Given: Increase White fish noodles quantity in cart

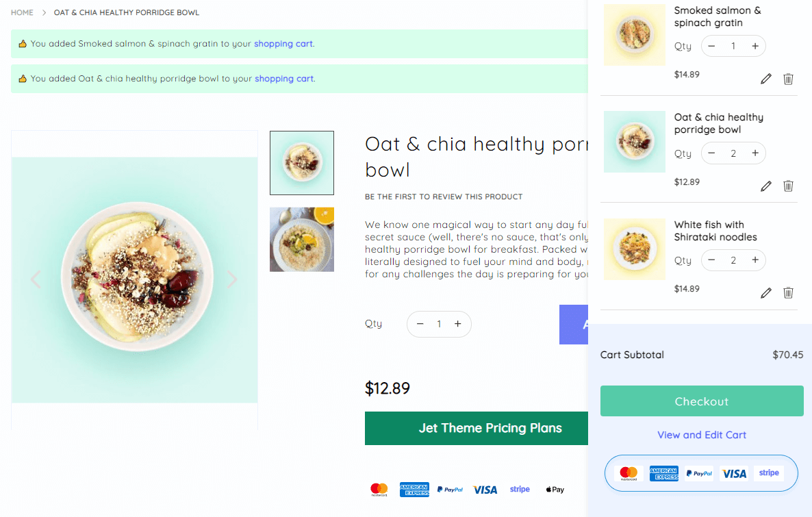Looking at the screenshot, I should pos(755,260).
